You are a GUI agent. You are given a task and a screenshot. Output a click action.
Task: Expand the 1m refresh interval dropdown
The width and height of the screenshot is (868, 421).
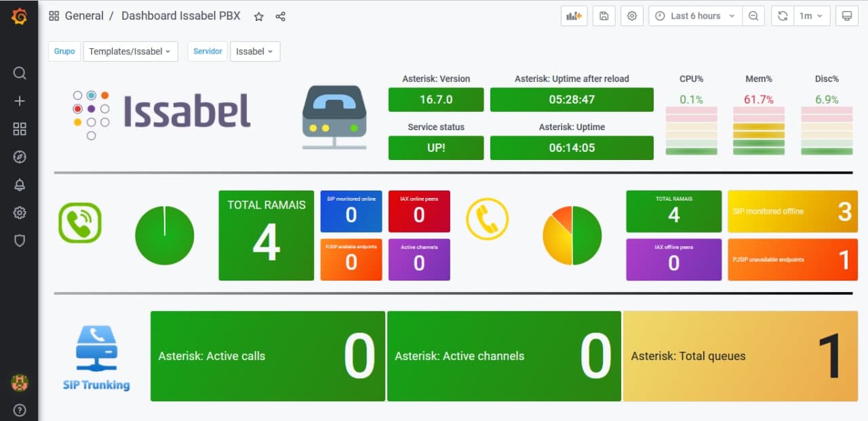pos(811,16)
